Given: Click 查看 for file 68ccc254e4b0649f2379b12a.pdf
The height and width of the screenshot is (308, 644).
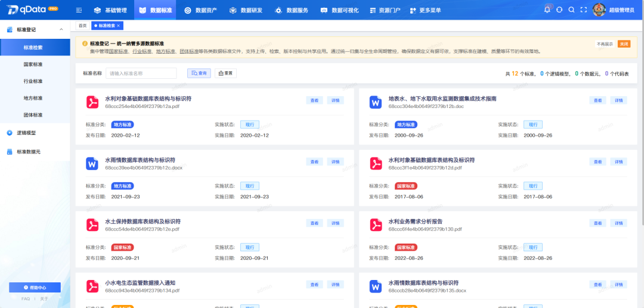Looking at the screenshot, I should pos(315,100).
